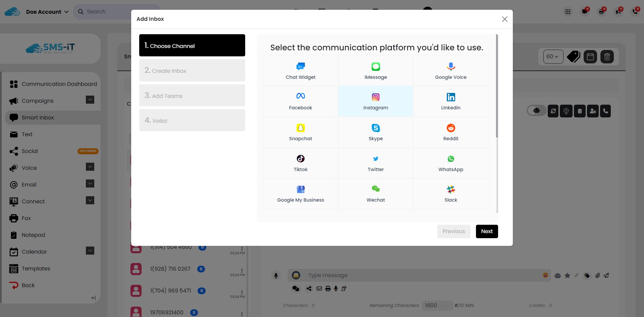Open the apps grid icon

pos(568,12)
